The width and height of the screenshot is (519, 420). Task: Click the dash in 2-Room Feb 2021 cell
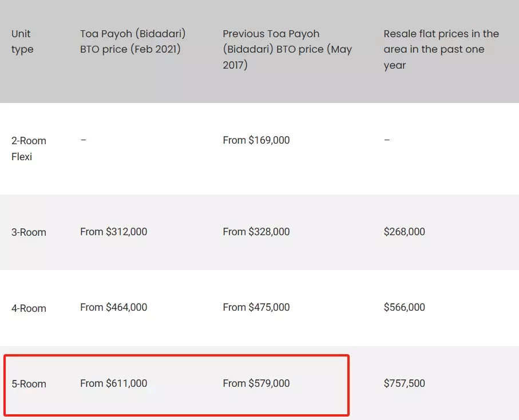pos(84,140)
